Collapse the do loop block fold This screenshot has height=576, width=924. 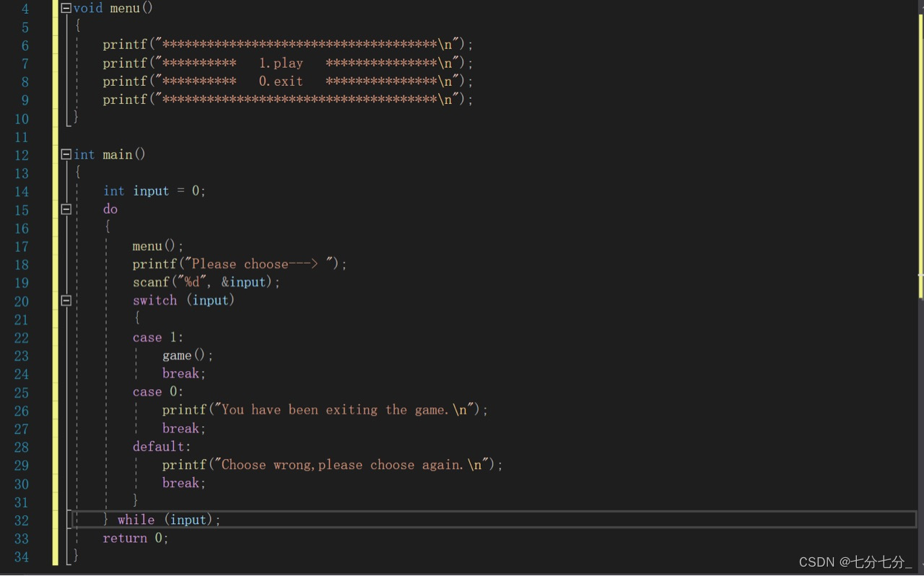click(66, 209)
